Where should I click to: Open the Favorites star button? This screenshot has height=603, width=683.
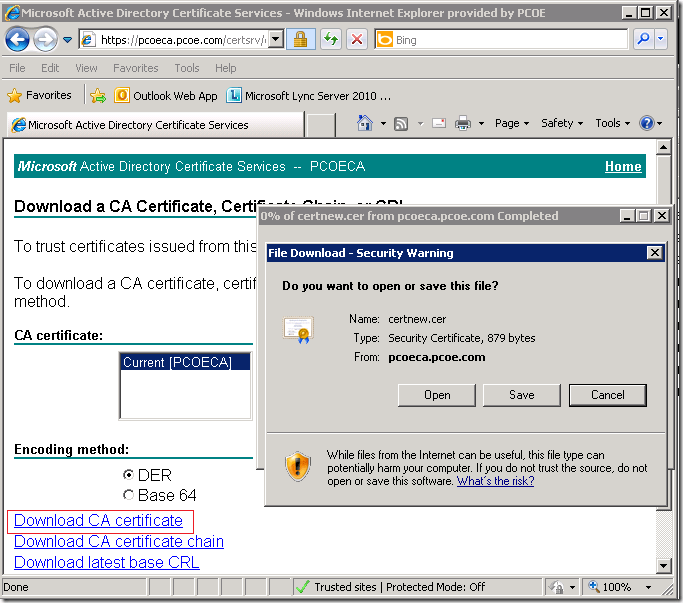pos(39,95)
